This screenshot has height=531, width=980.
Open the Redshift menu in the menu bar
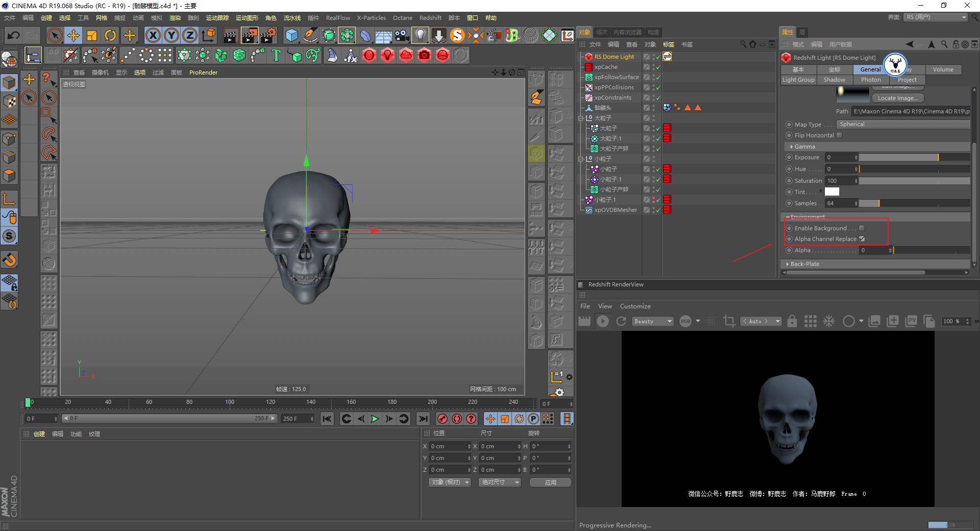430,17
